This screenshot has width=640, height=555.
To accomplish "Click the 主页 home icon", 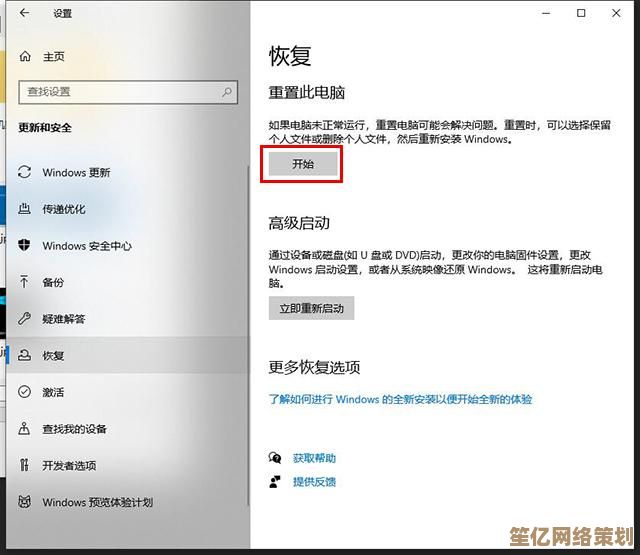I will 25,57.
